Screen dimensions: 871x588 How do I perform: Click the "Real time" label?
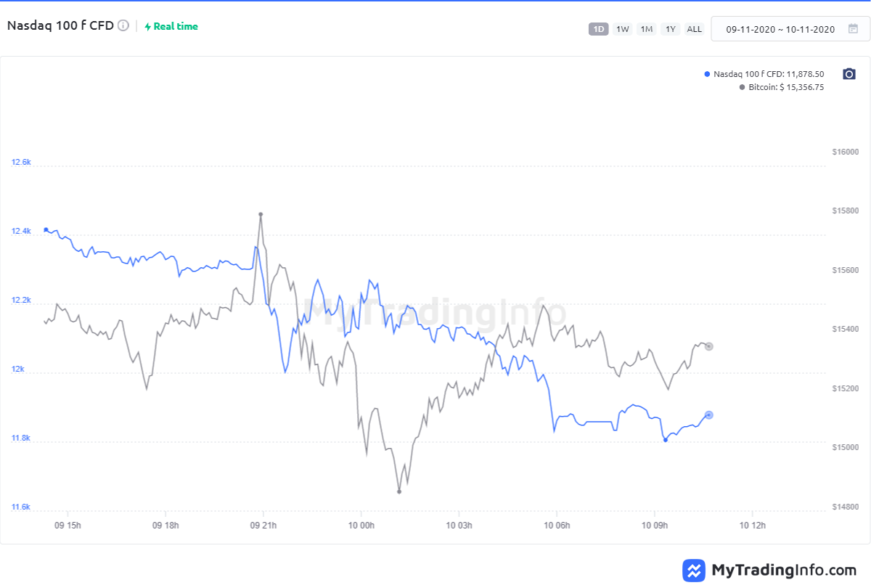tap(176, 26)
